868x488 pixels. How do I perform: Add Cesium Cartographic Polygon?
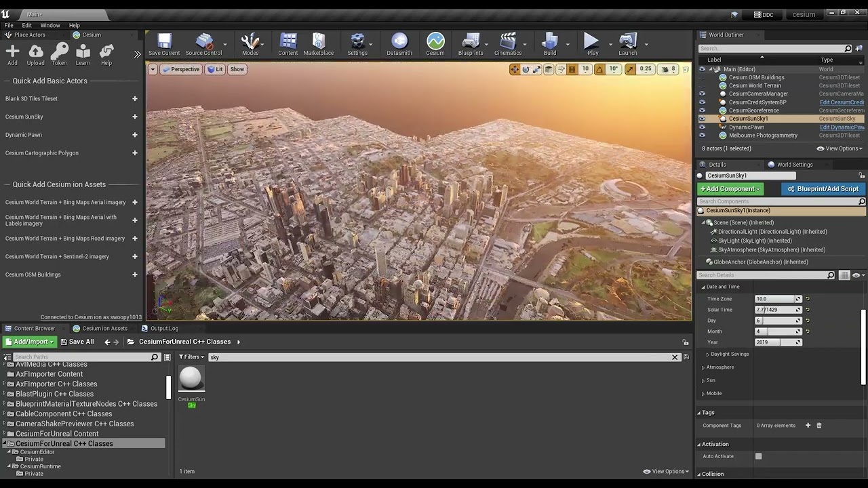click(x=134, y=153)
